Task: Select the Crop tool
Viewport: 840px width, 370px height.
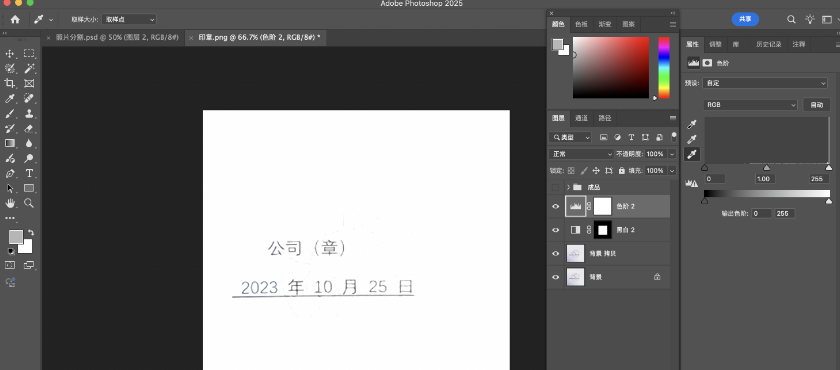Action: click(x=10, y=84)
